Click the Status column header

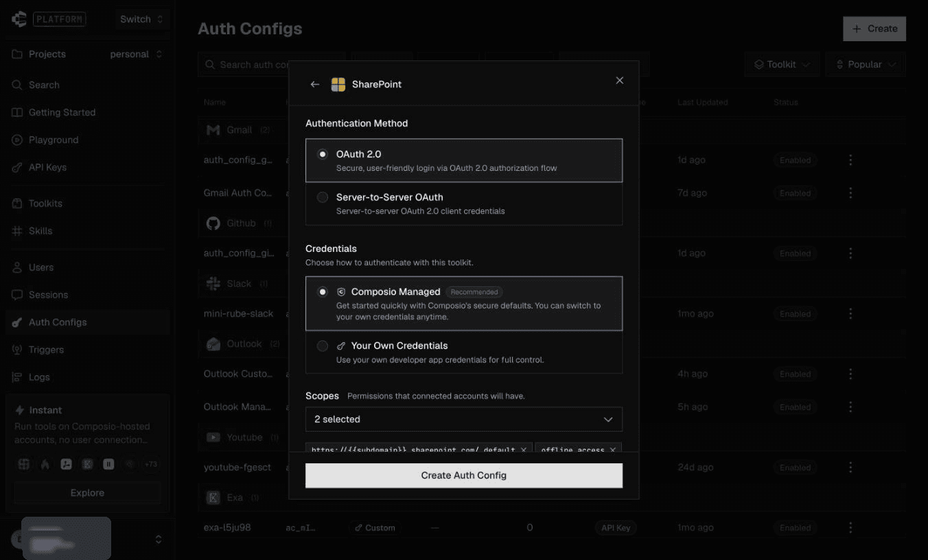(x=786, y=102)
